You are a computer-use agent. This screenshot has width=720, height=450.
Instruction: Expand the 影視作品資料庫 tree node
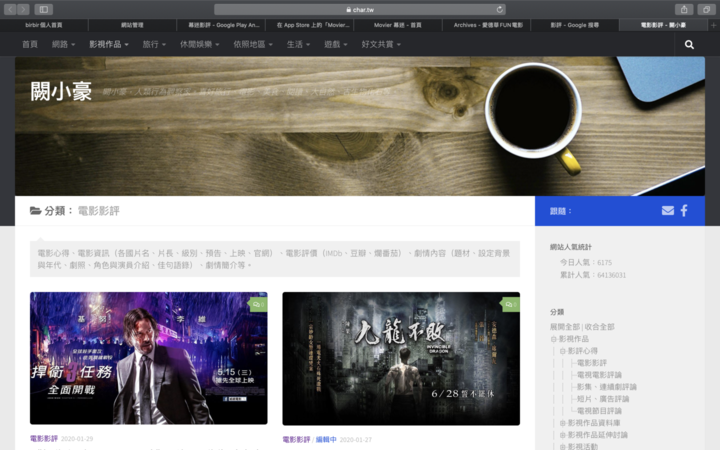click(562, 423)
